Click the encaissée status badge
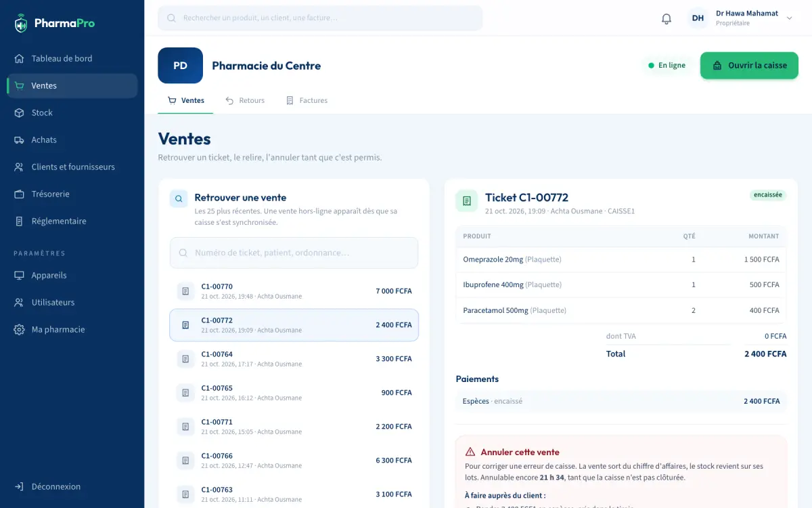812x508 pixels. [x=768, y=195]
